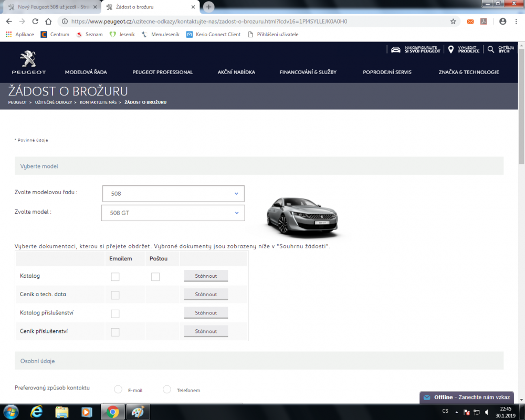Download Ceník a tech. data with Stáhnout

point(206,294)
